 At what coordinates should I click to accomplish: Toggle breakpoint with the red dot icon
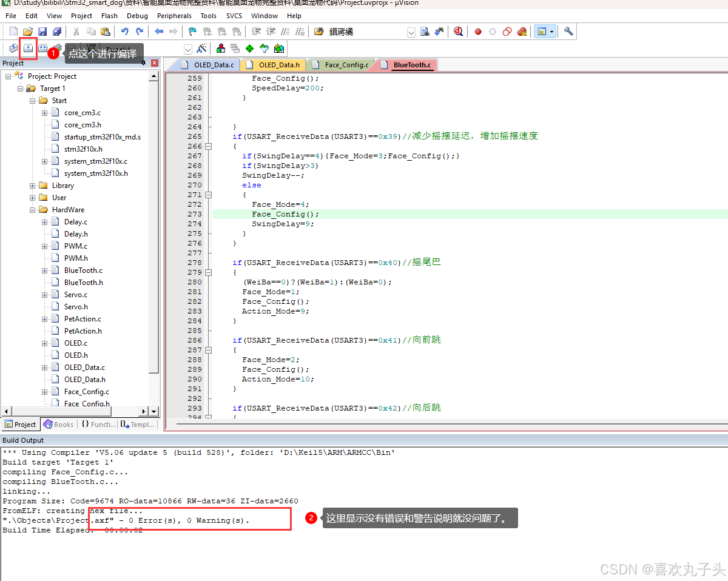click(477, 32)
